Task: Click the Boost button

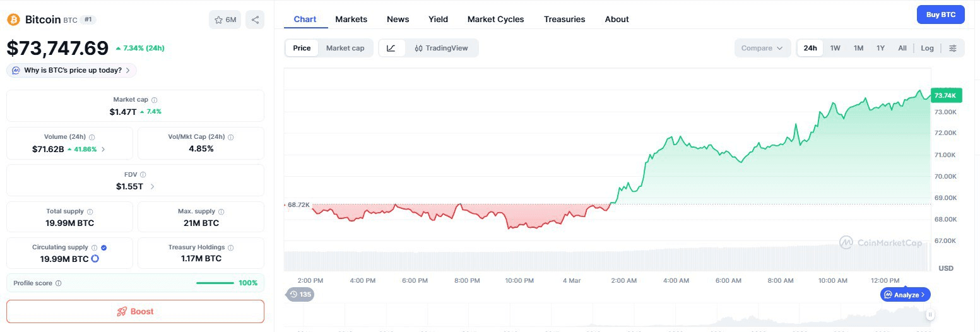Action: coord(135,311)
